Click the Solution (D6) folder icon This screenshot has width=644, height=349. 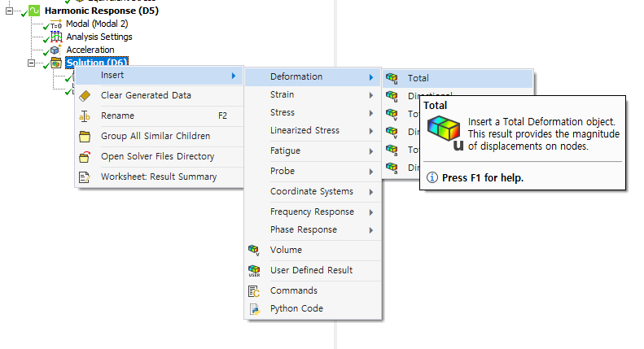(x=56, y=63)
